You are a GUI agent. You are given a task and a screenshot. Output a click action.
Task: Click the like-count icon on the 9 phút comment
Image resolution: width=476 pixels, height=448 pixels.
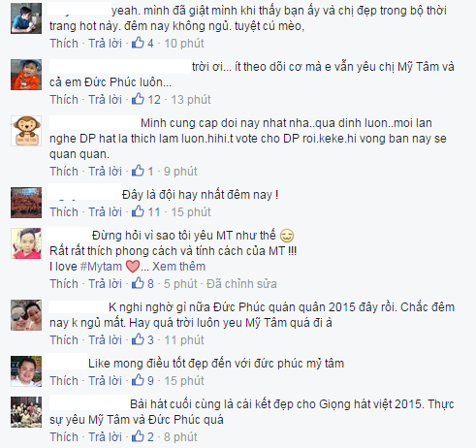(x=138, y=171)
